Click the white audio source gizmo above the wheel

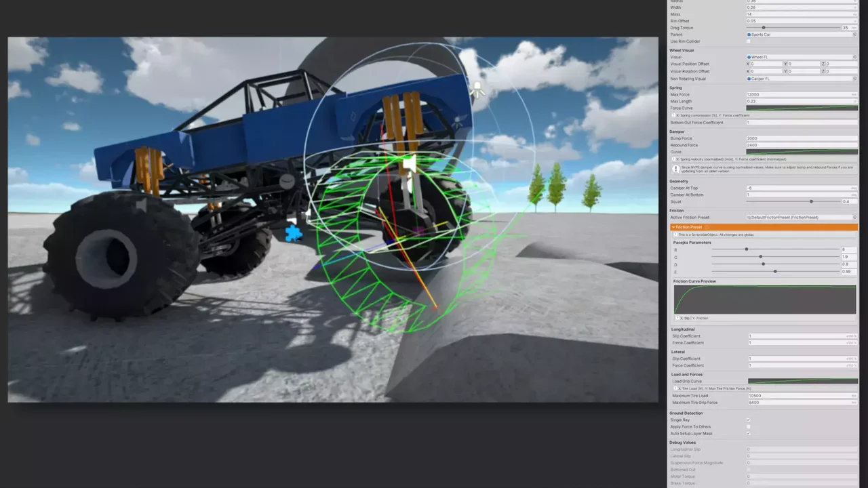click(410, 165)
